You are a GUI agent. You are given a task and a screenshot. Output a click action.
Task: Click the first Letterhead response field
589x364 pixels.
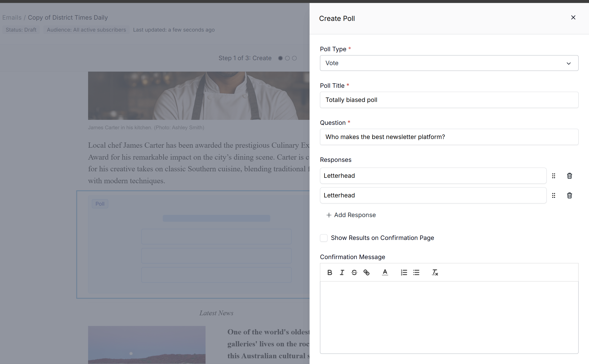433,176
